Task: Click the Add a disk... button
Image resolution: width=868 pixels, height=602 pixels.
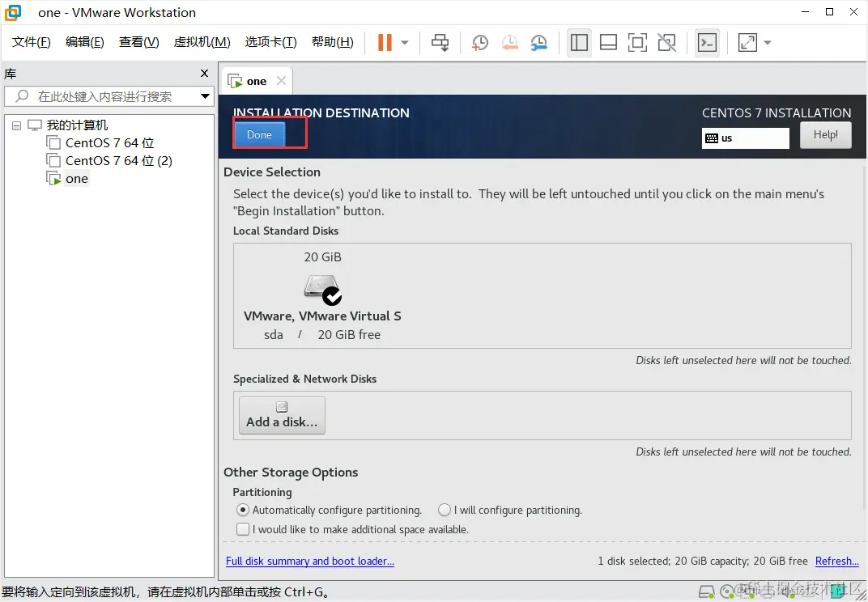Action: (x=282, y=416)
